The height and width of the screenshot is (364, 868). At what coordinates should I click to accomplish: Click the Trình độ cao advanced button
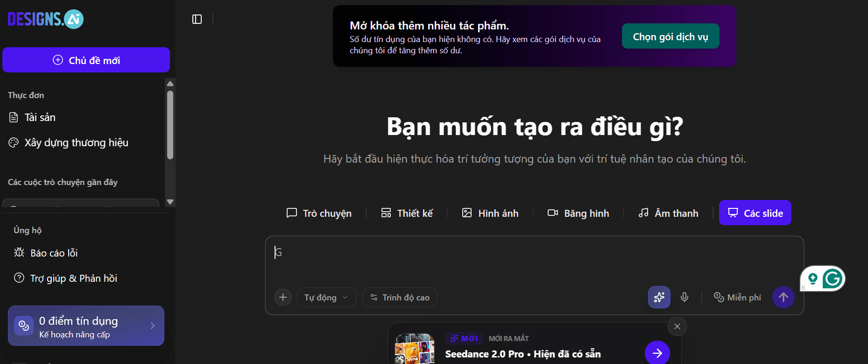(x=400, y=297)
